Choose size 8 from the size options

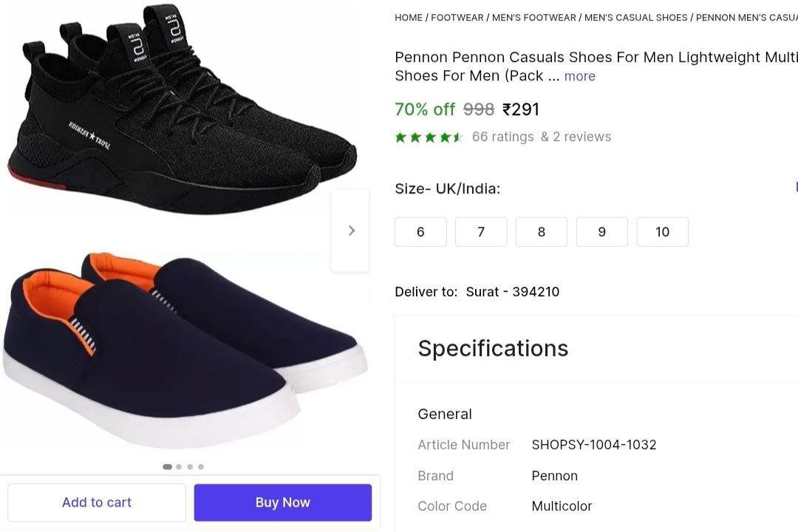(542, 231)
